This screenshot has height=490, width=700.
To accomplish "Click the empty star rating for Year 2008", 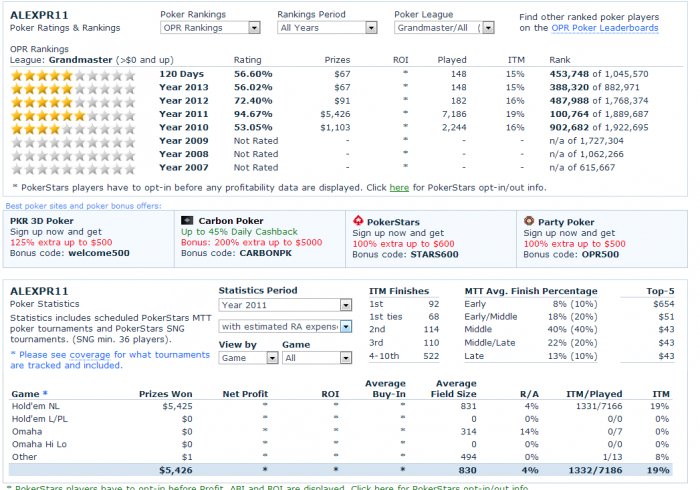I will (73, 156).
